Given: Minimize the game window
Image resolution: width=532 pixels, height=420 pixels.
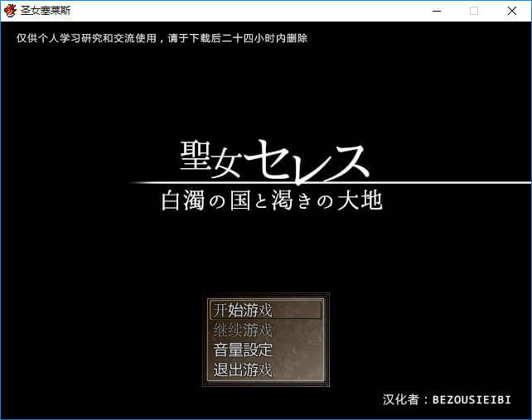Looking at the screenshot, I should click(436, 11).
